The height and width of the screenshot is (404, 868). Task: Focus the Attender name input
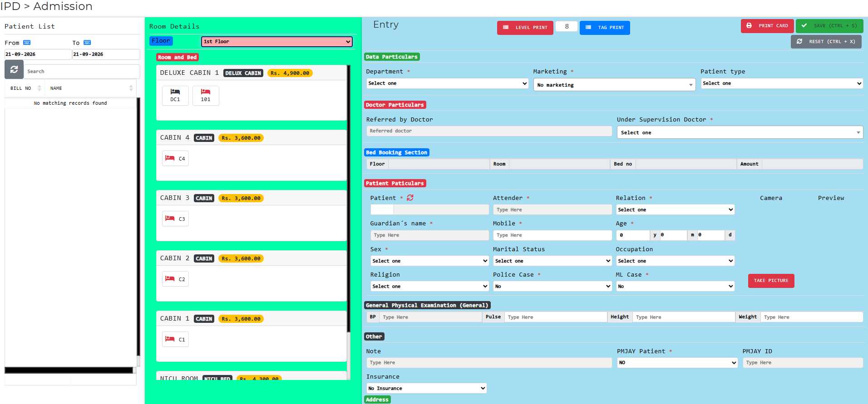[552, 209]
